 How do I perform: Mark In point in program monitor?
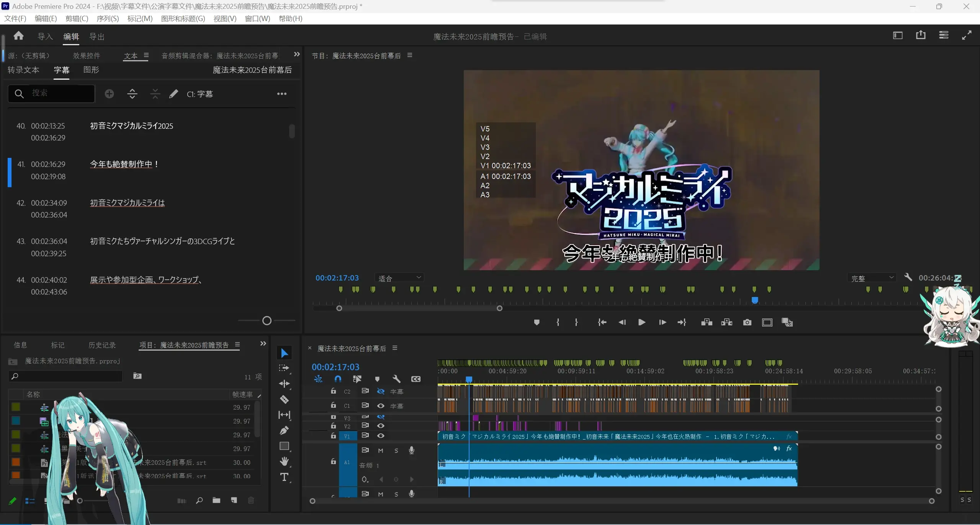point(558,322)
